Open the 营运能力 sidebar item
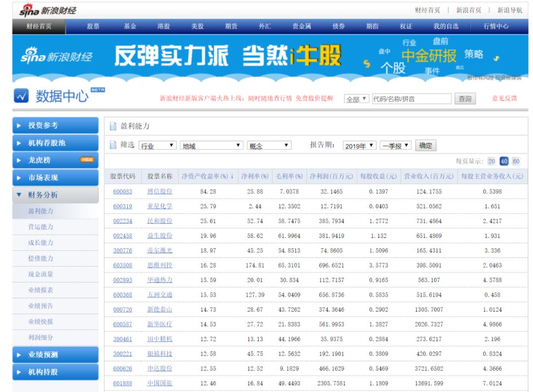533x392 pixels. [x=41, y=227]
